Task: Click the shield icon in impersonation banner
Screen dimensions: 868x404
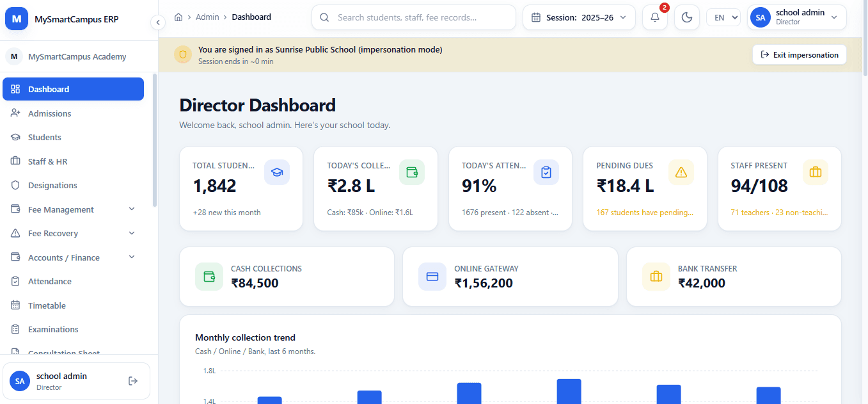Action: point(183,54)
